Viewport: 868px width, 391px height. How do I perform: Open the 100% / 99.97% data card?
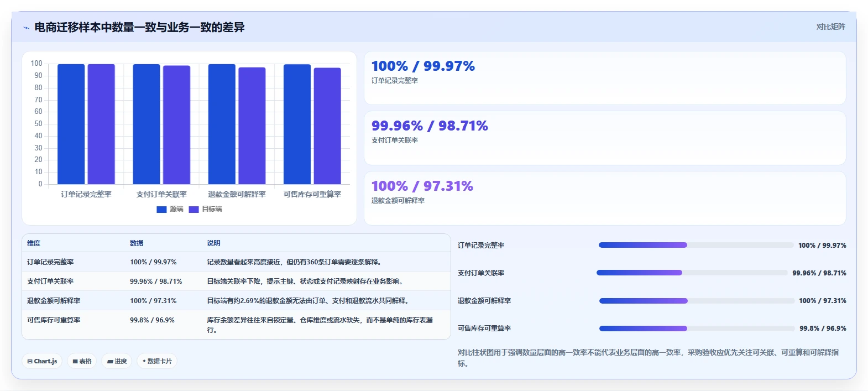point(605,78)
